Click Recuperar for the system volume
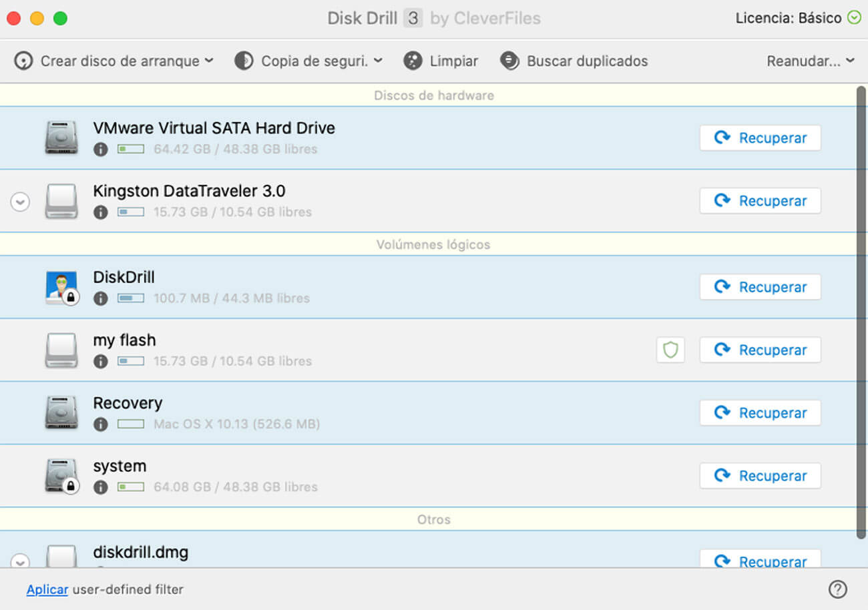868x610 pixels. (x=760, y=476)
